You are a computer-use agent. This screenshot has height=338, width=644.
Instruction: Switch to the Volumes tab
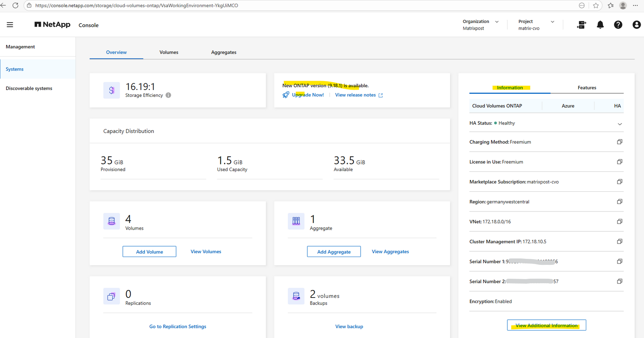(x=169, y=52)
